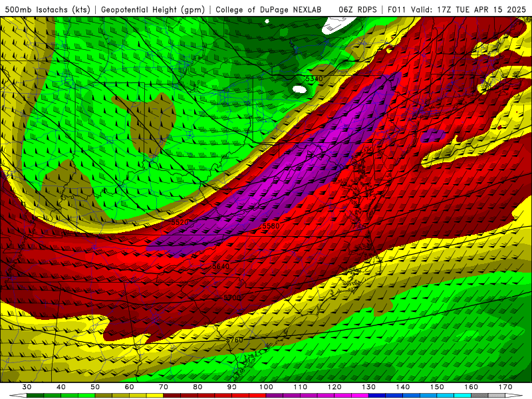Select the 5700 height contour label

pos(232,297)
